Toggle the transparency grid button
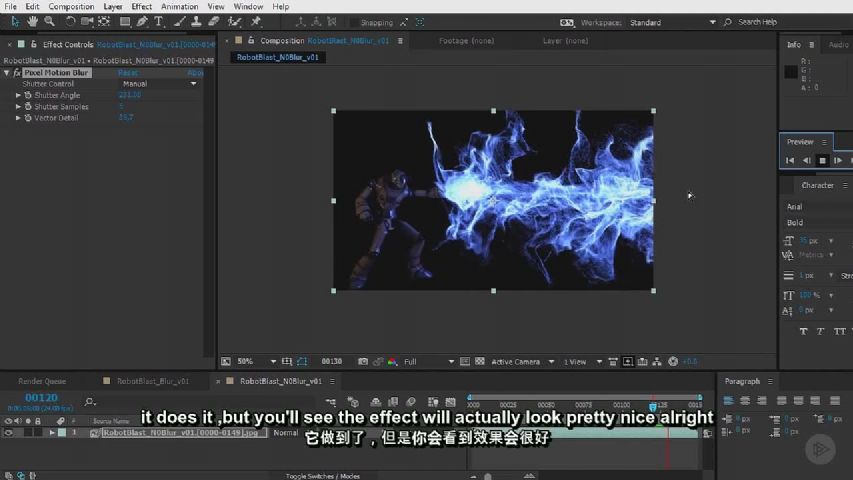853x480 pixels. point(480,361)
